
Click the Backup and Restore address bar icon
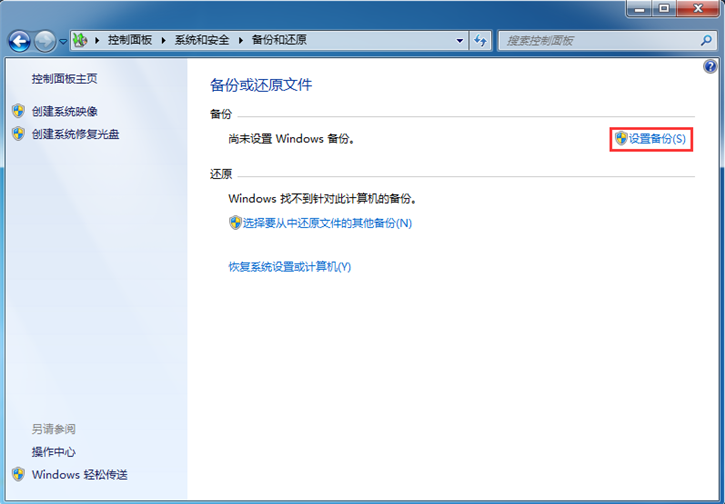81,40
